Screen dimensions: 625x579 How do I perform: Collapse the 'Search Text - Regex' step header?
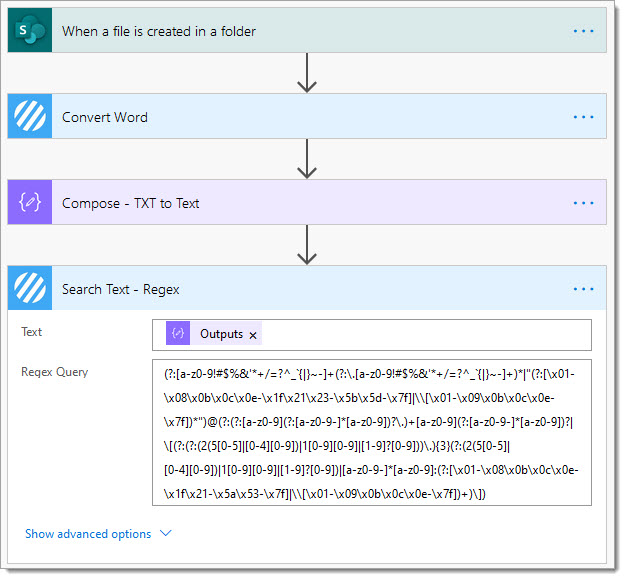pyautogui.click(x=307, y=288)
